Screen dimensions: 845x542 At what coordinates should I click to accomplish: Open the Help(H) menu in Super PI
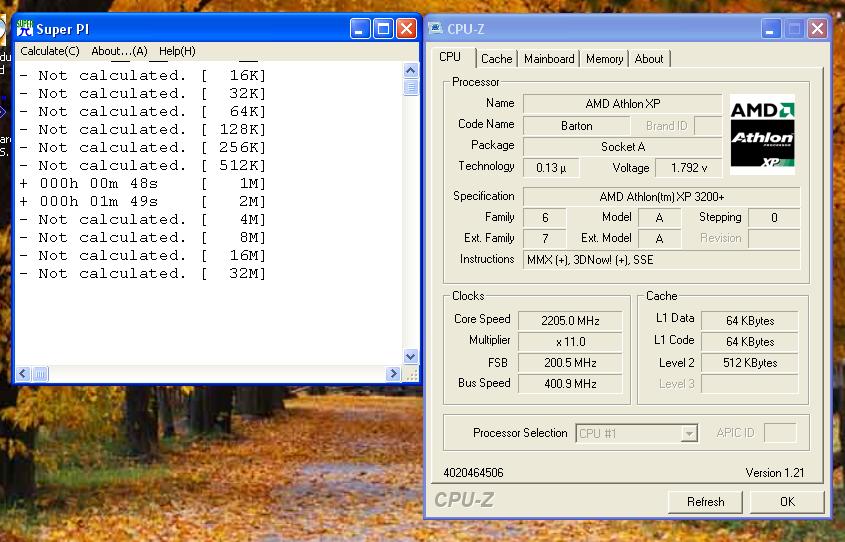(x=177, y=51)
